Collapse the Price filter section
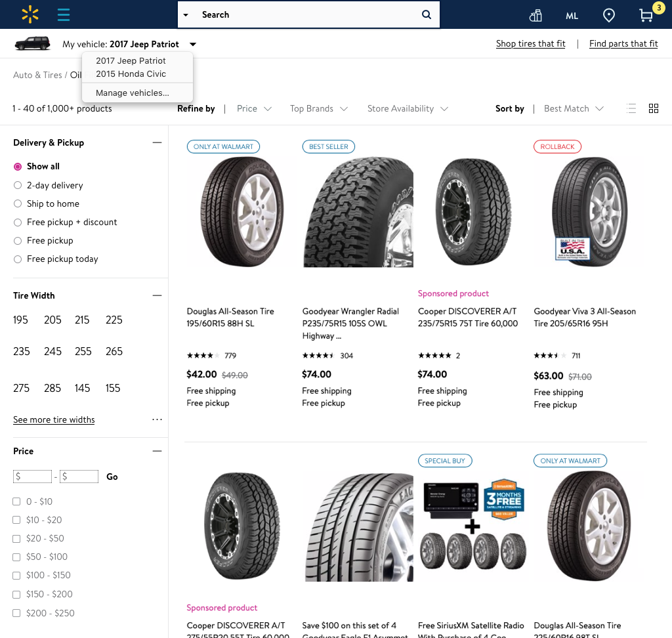 tap(157, 451)
